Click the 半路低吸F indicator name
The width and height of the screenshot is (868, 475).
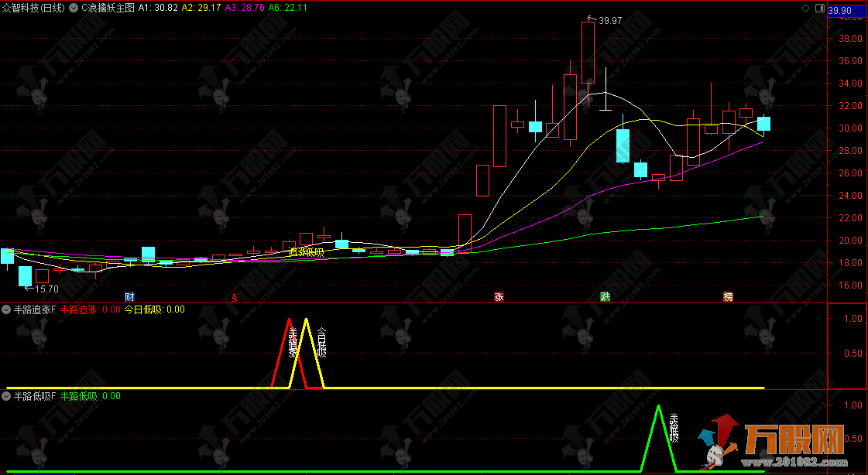[x=34, y=396]
